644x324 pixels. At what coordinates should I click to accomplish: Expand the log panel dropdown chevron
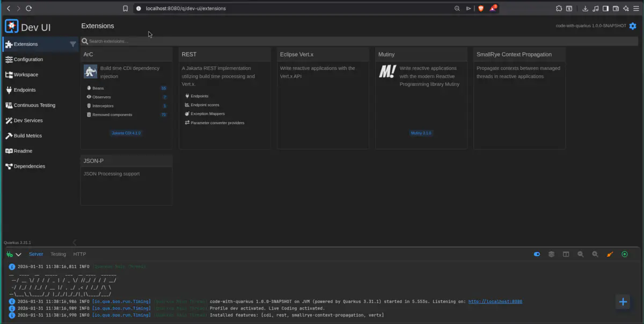pyautogui.click(x=18, y=254)
